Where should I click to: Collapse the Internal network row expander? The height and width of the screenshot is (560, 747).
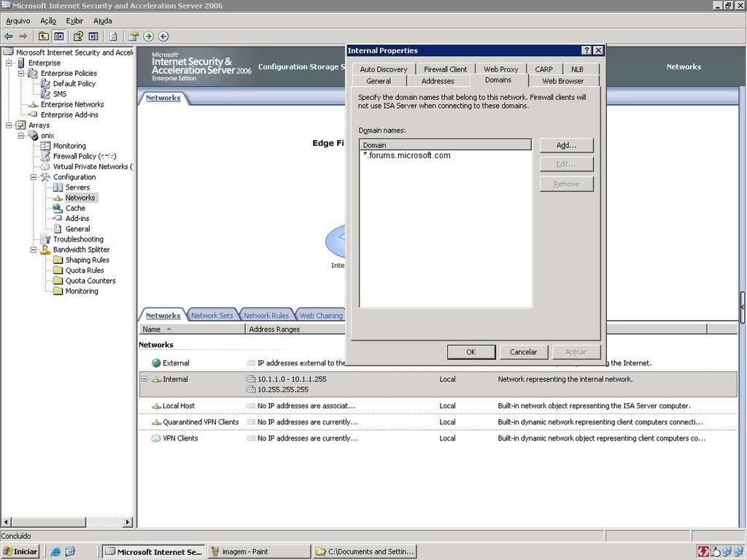pyautogui.click(x=144, y=379)
